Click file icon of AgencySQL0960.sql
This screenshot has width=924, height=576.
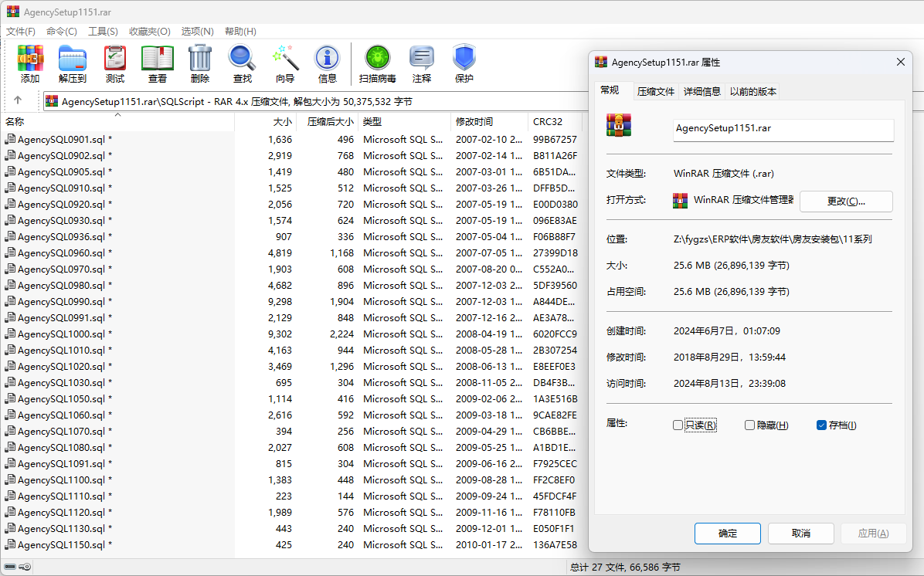[10, 252]
